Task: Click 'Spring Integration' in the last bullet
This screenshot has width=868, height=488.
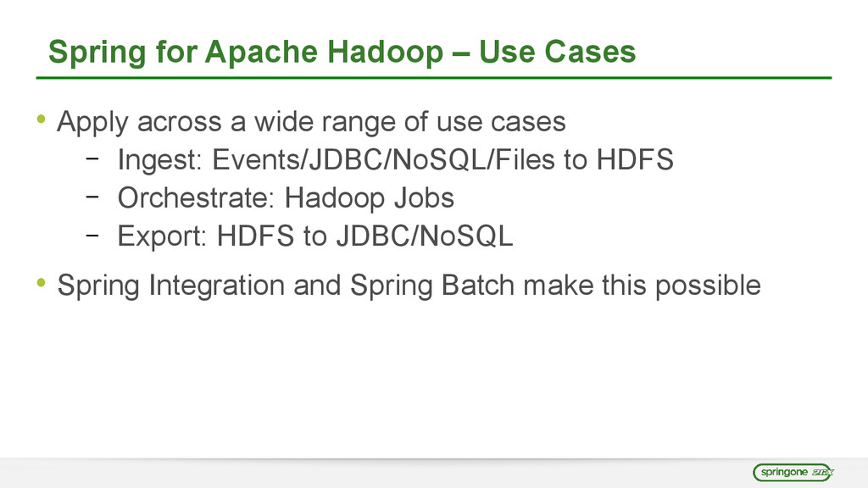Action: click(171, 286)
